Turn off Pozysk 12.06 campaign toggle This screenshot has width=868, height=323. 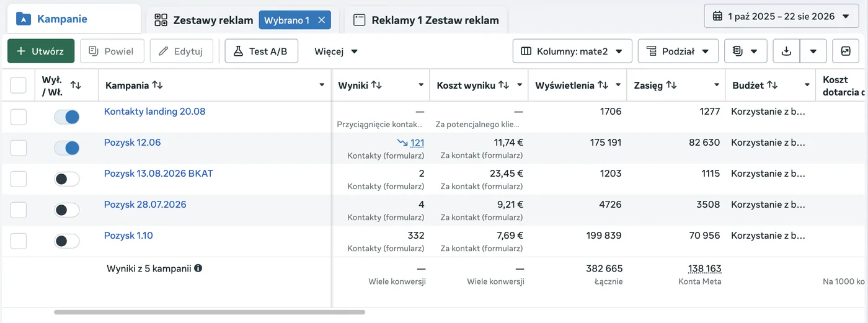click(x=67, y=148)
